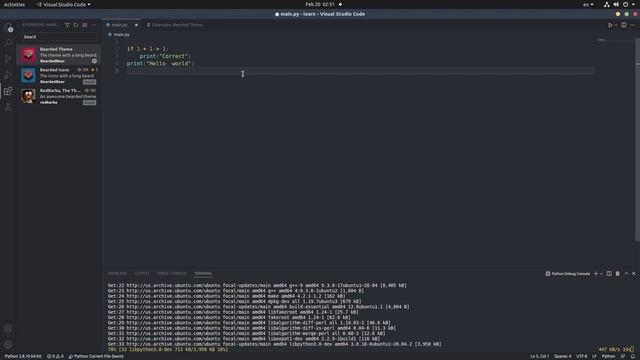This screenshot has width=640, height=360.
Task: Open the DEBUG CONSOLE panel tab
Action: [x=171, y=273]
